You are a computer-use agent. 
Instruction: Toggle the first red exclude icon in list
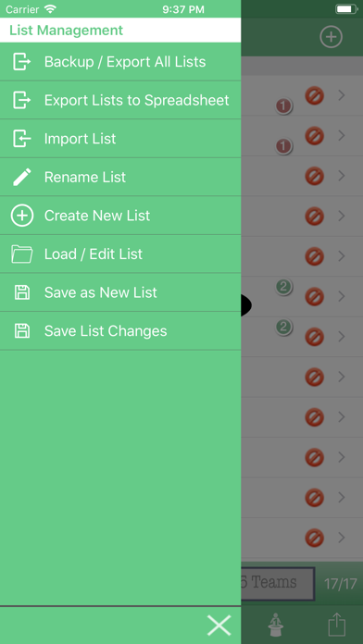pyautogui.click(x=315, y=95)
